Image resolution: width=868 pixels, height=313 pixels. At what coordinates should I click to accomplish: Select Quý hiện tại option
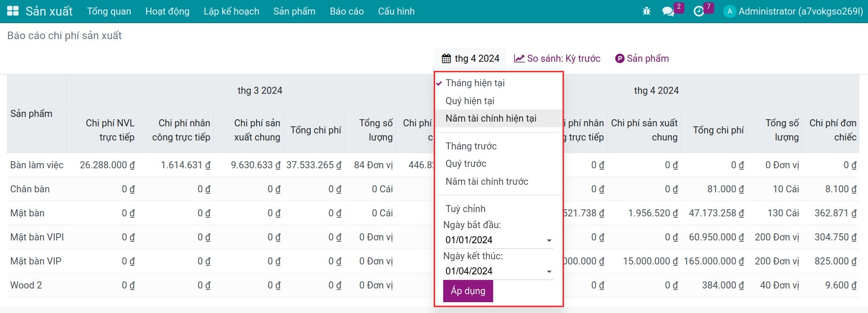point(499,101)
